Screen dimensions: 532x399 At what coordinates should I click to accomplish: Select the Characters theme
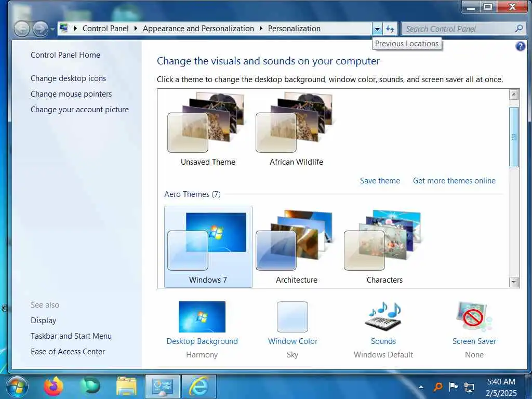click(x=384, y=247)
